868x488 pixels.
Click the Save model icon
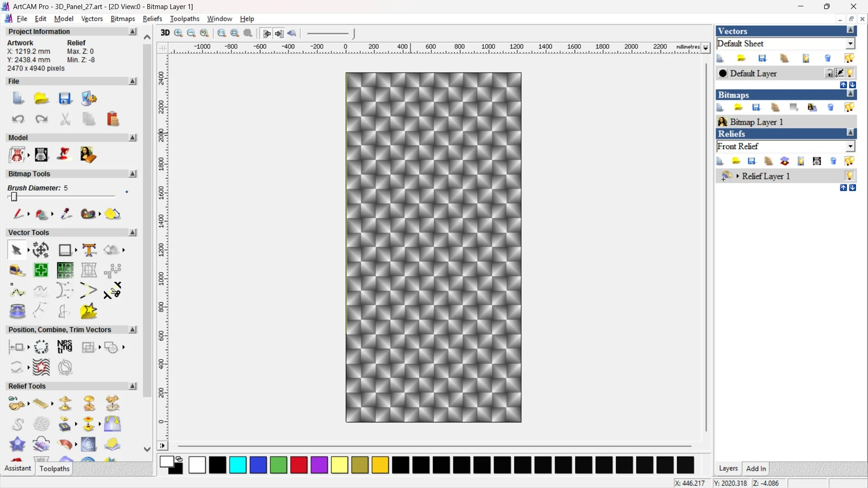[x=65, y=99]
